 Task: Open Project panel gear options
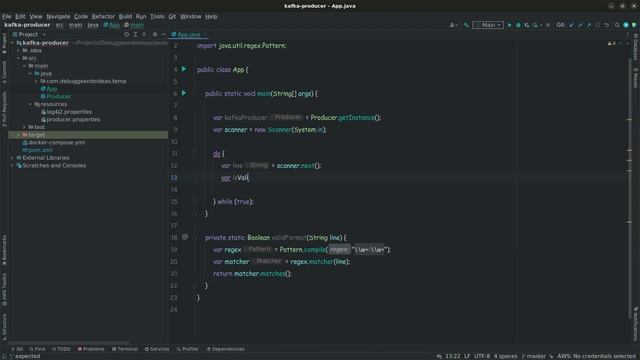click(x=155, y=35)
